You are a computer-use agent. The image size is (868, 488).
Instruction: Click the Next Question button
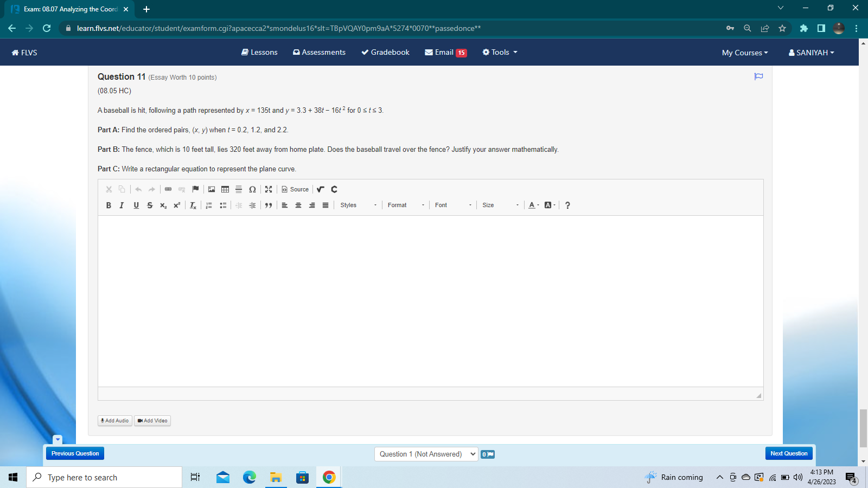click(788, 453)
